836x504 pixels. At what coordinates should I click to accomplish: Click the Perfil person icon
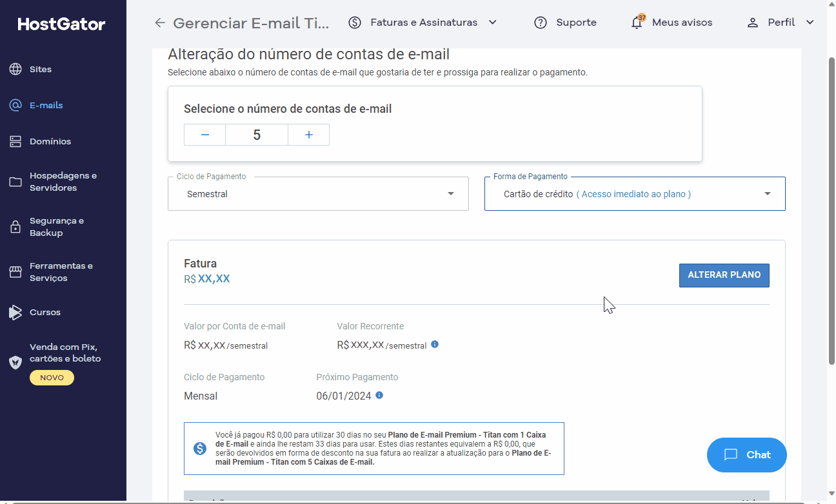tap(752, 23)
